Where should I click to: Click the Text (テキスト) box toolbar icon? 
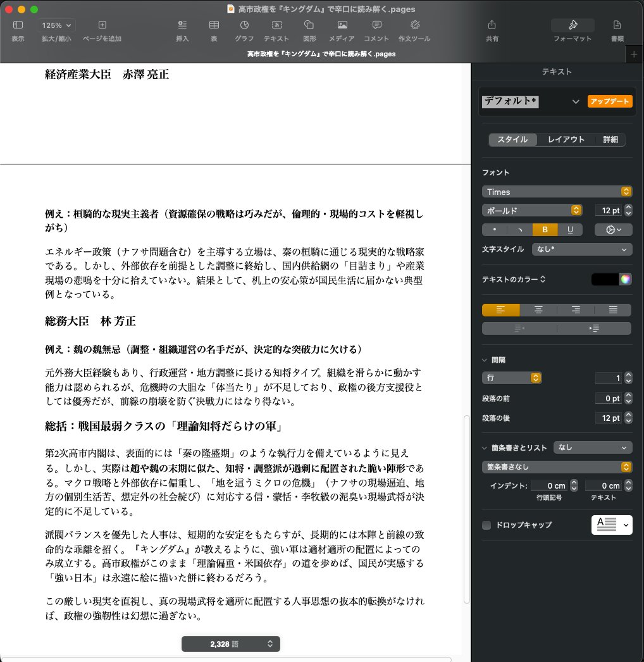click(x=276, y=25)
